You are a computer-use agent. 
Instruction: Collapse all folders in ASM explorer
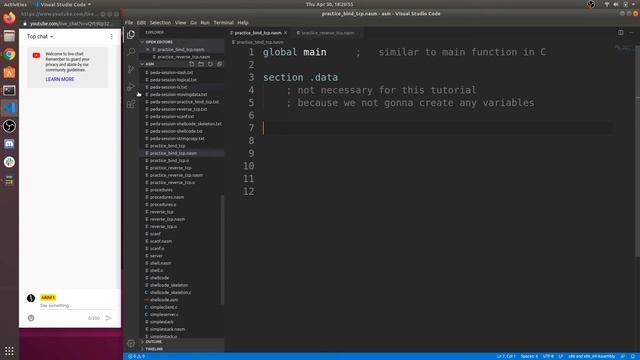tap(220, 64)
